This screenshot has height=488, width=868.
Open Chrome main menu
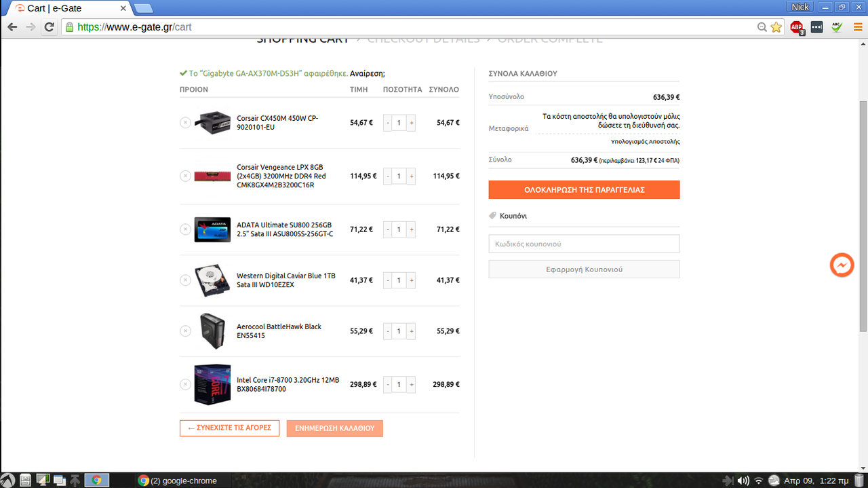[x=858, y=27]
